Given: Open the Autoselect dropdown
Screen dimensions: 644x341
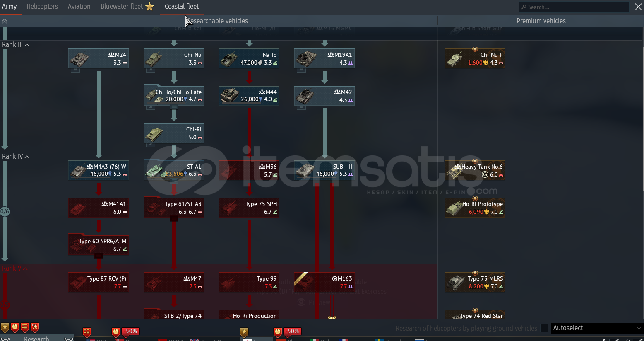Looking at the screenshot, I should [596, 328].
